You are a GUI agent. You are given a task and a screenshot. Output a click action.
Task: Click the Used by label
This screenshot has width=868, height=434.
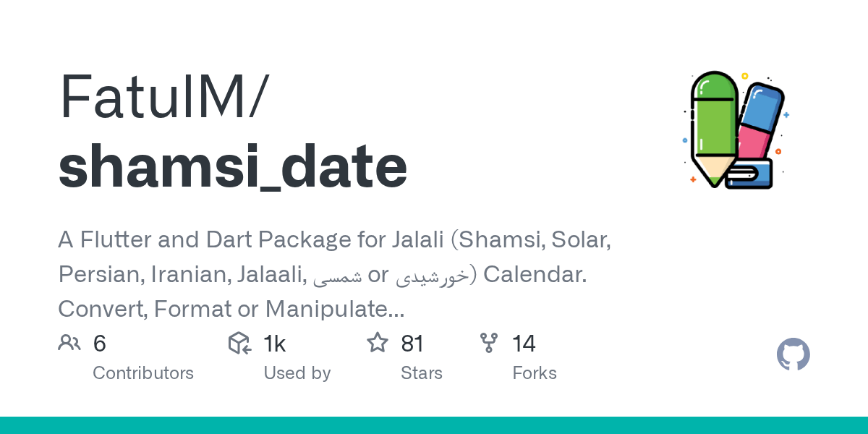point(297,373)
